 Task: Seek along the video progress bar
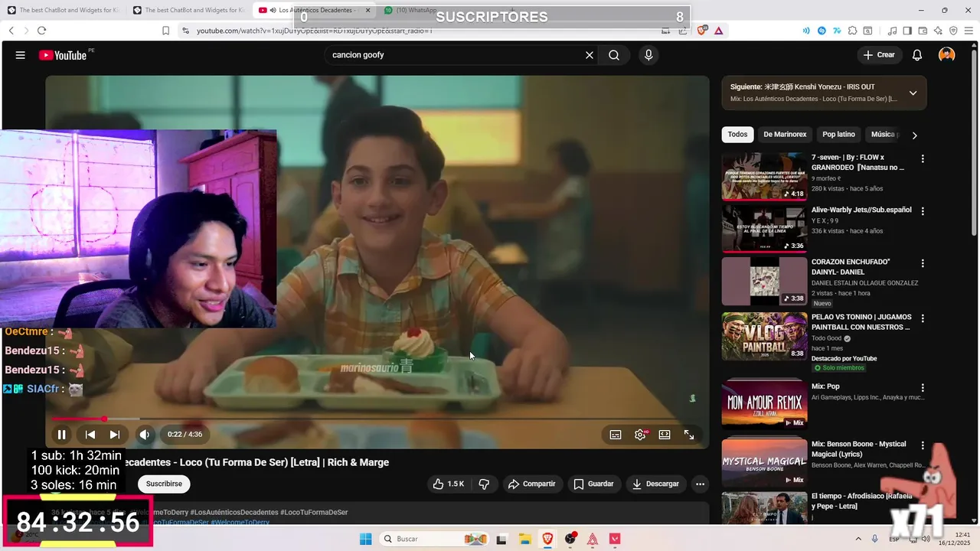coord(377,419)
